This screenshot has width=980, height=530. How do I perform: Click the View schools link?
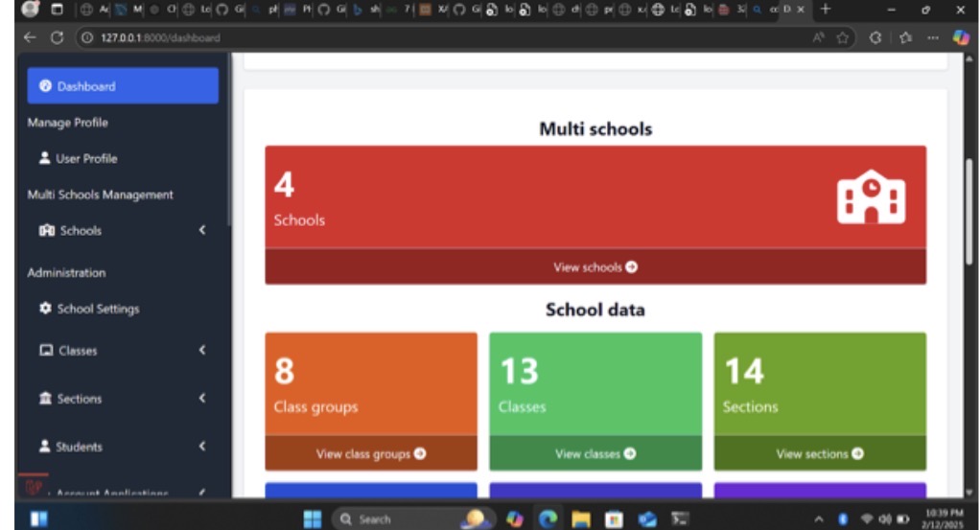click(x=595, y=267)
